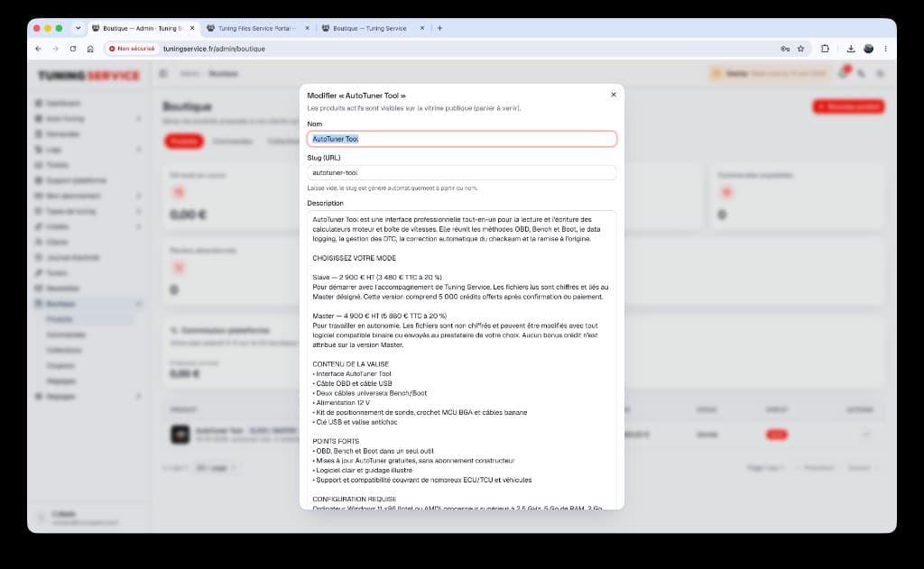Select the Boutique — Admin browser tab

(142, 28)
